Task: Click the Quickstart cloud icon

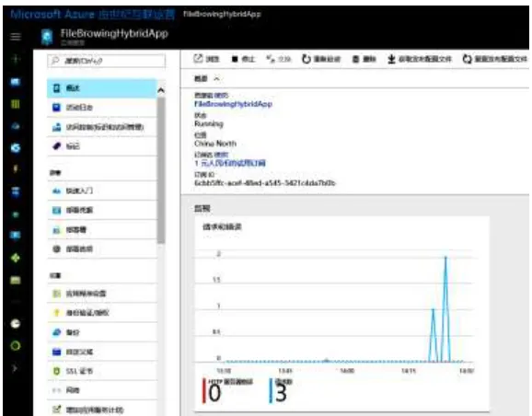Action: (x=57, y=191)
